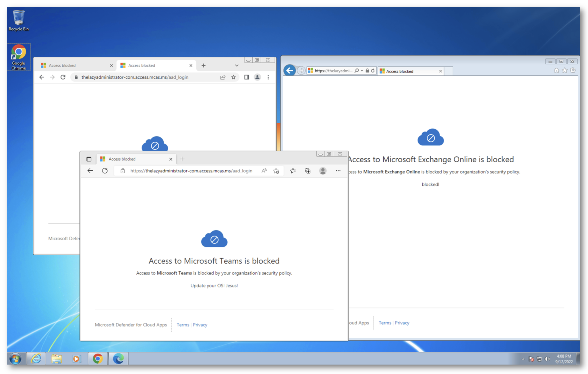Select the Access blocked tab in Edge
Image resolution: width=588 pixels, height=374 pixels.
point(136,159)
